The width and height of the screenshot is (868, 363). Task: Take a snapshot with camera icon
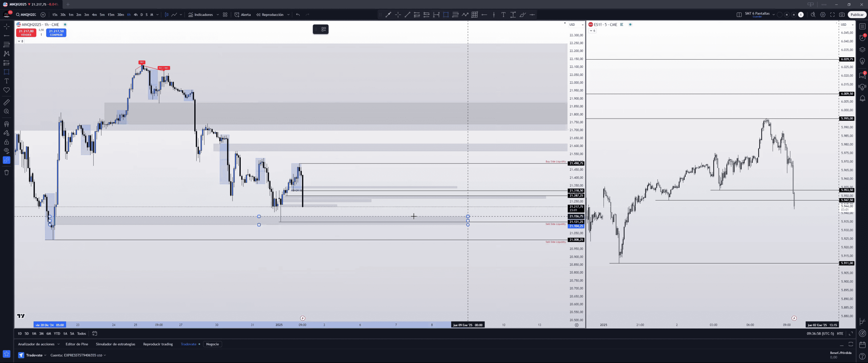(x=842, y=15)
